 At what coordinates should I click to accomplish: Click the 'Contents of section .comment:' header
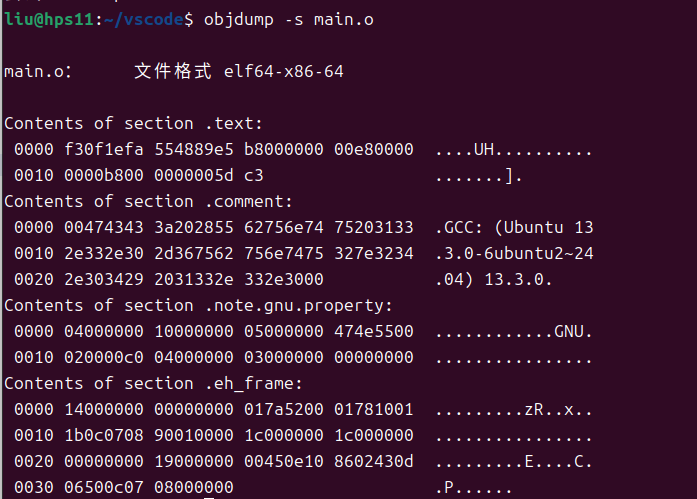(x=148, y=202)
